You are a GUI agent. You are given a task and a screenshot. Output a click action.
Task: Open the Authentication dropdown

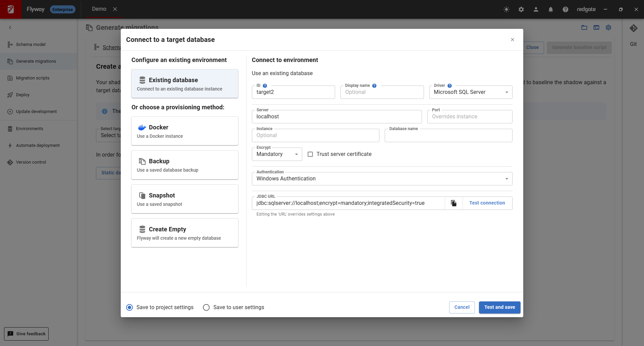click(382, 179)
